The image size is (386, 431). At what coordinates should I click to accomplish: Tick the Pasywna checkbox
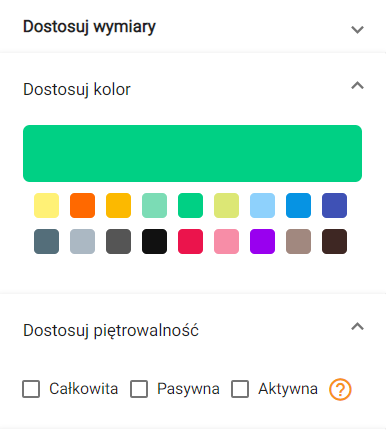139,389
